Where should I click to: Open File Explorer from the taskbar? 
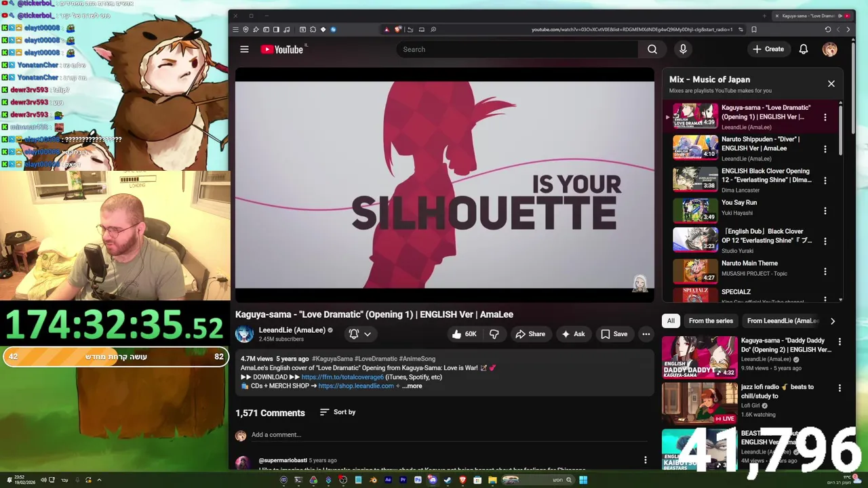(x=492, y=480)
